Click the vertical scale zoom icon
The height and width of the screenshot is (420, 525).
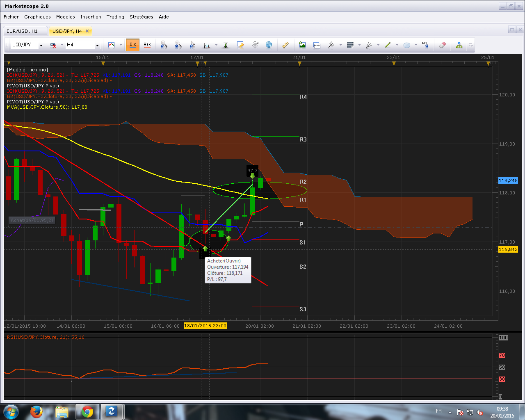pos(207,45)
